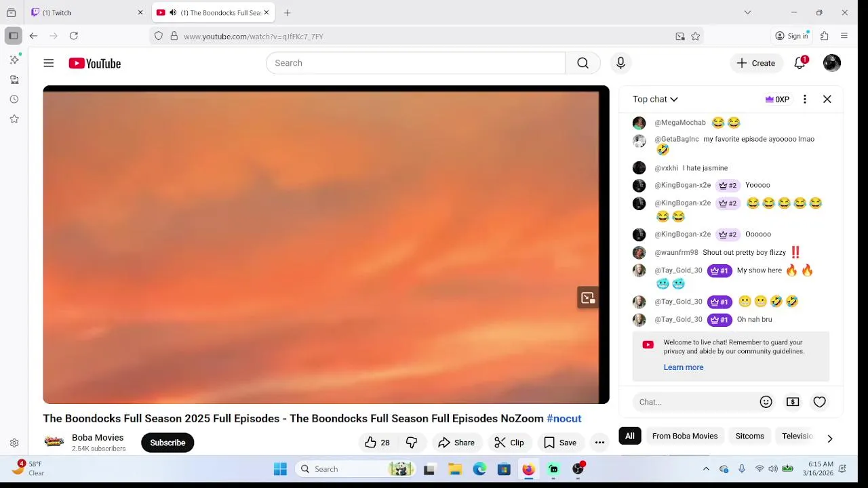
Task: Dislike the video with thumbs down
Action: tap(412, 443)
